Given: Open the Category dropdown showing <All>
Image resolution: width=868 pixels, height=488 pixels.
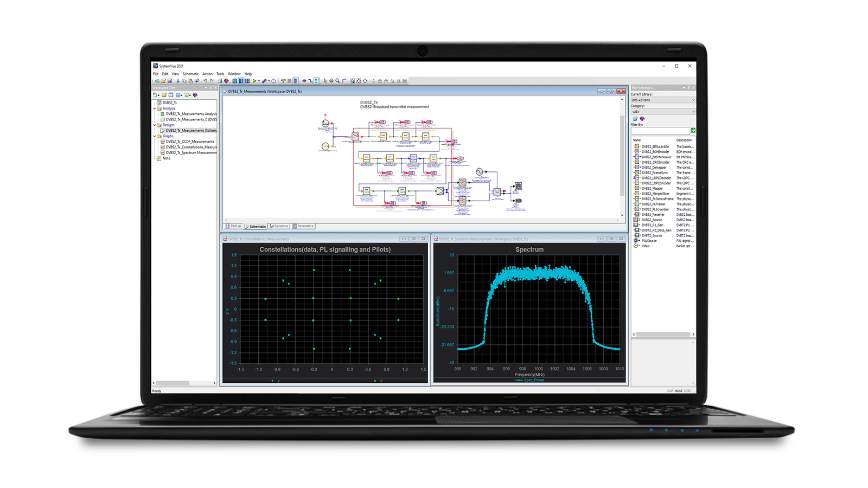Looking at the screenshot, I should point(663,112).
